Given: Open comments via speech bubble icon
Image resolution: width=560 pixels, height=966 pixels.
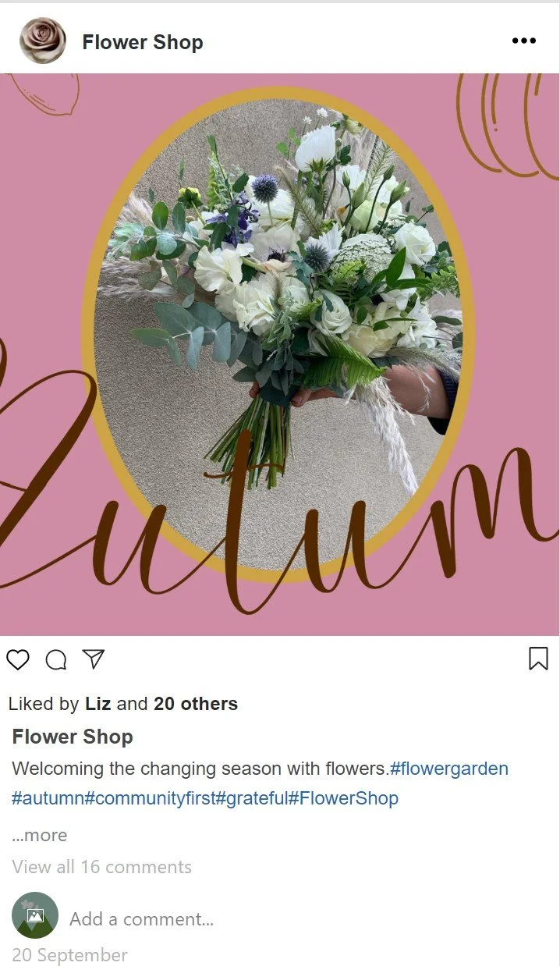Looking at the screenshot, I should (56, 660).
